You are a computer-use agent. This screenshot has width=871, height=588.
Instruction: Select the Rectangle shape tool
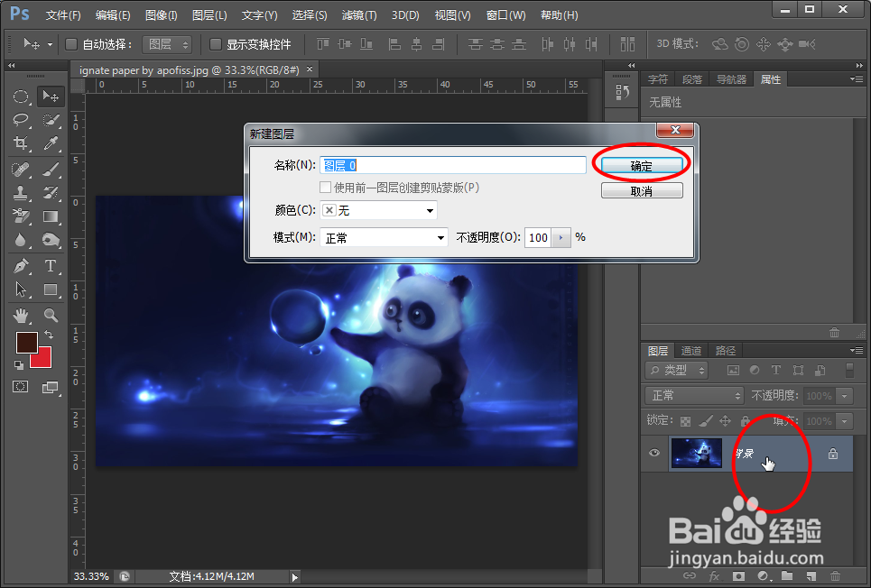pos(51,289)
